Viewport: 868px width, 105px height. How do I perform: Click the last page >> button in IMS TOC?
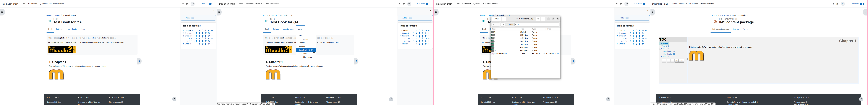point(681,61)
